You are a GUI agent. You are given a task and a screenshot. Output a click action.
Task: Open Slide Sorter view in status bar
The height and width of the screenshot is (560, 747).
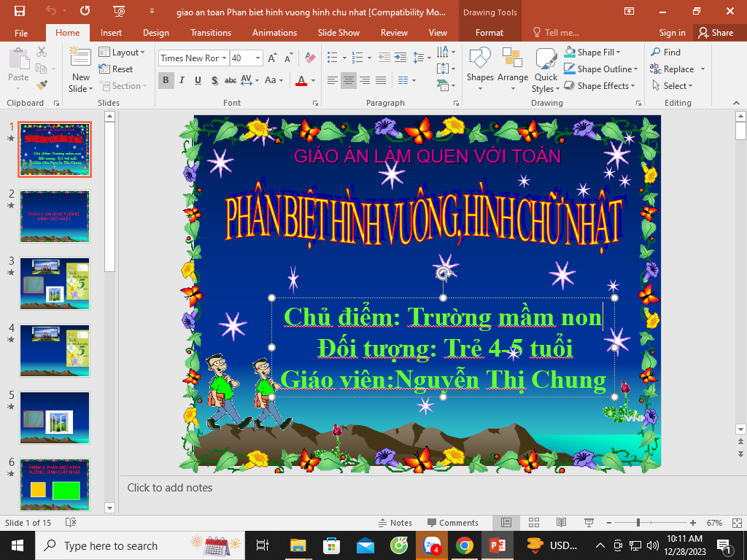point(533,523)
